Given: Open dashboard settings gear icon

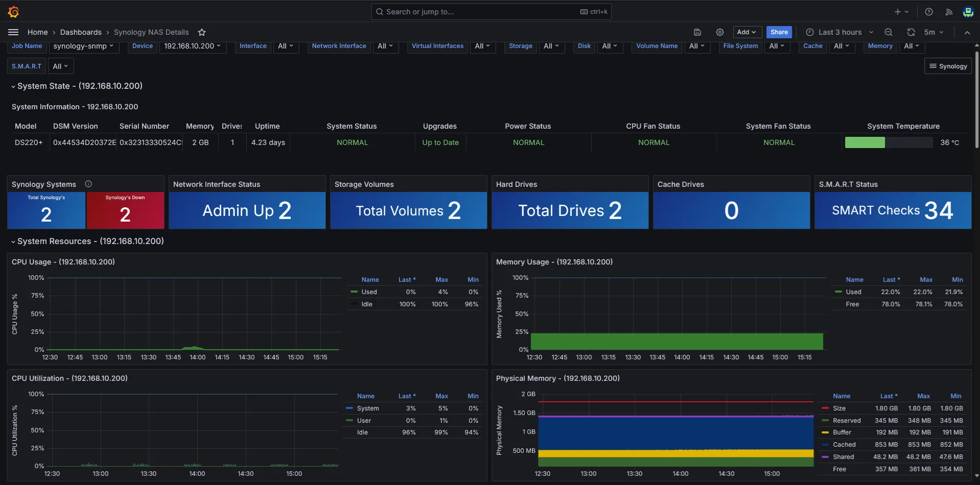Looking at the screenshot, I should click(x=719, y=32).
